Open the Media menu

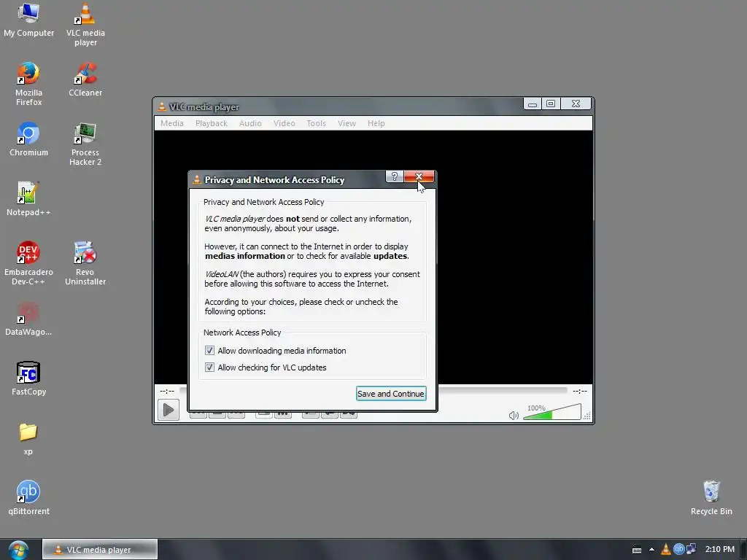(x=172, y=123)
